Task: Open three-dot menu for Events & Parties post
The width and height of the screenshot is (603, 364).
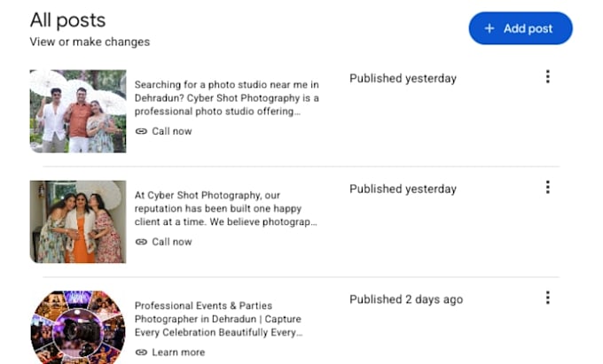Action: (x=548, y=298)
